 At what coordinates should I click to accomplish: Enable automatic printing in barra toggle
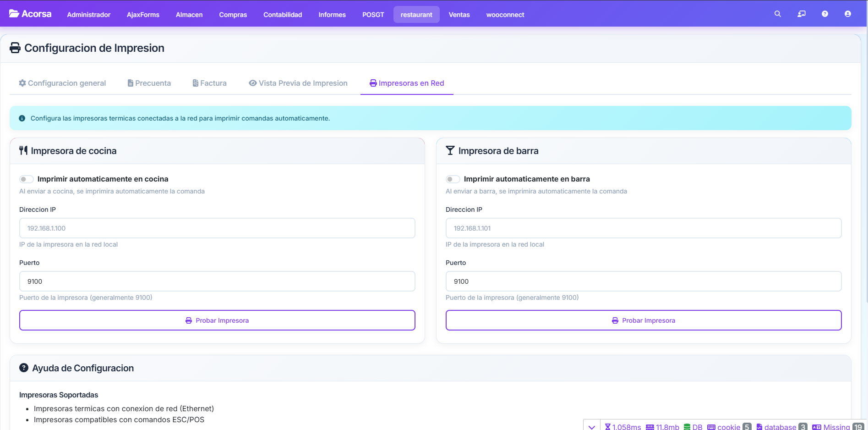[x=453, y=179]
